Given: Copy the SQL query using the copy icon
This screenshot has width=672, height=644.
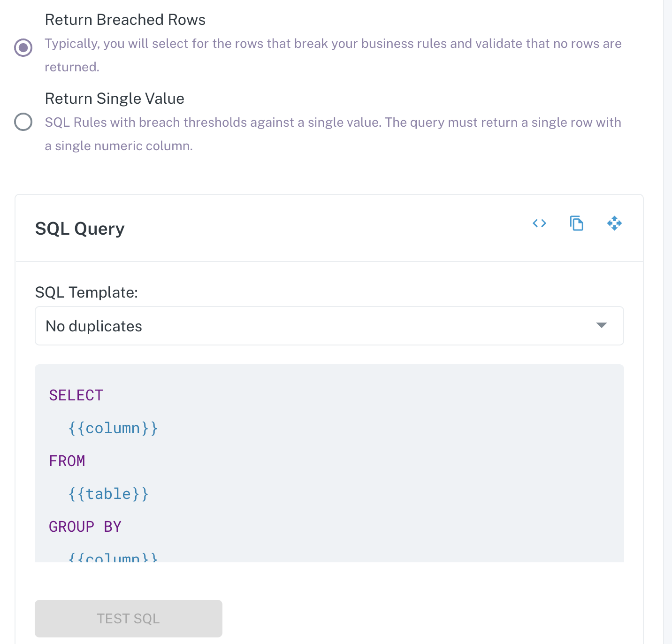Looking at the screenshot, I should (577, 223).
